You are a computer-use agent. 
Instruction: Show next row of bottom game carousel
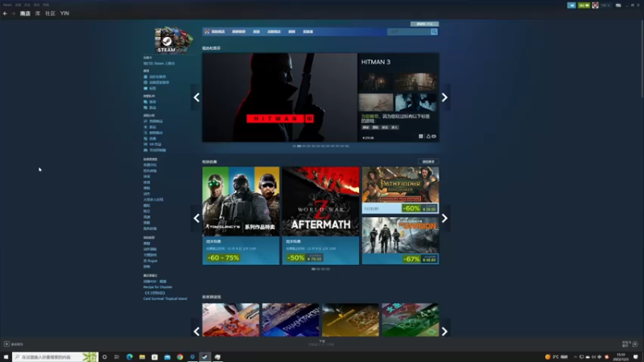[x=444, y=331]
